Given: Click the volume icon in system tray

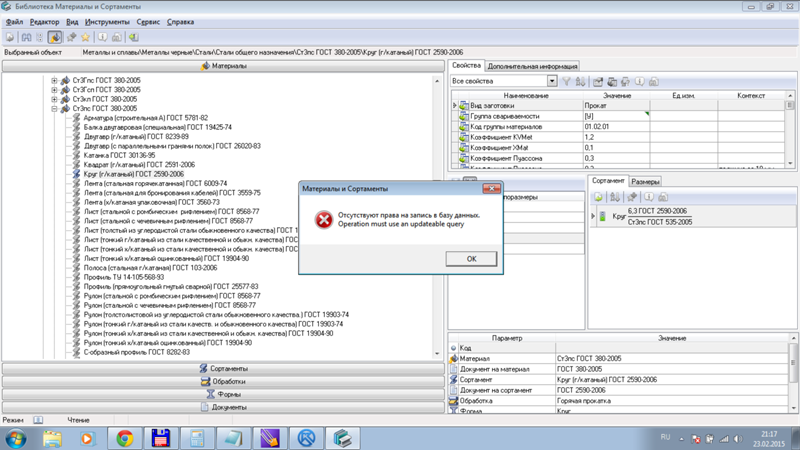Looking at the screenshot, I should pyautogui.click(x=738, y=439).
